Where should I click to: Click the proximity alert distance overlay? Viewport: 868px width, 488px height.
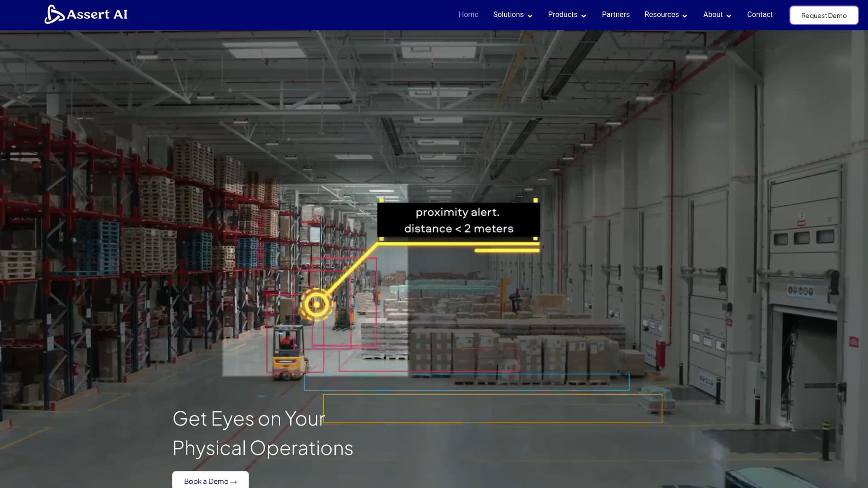[x=459, y=220]
